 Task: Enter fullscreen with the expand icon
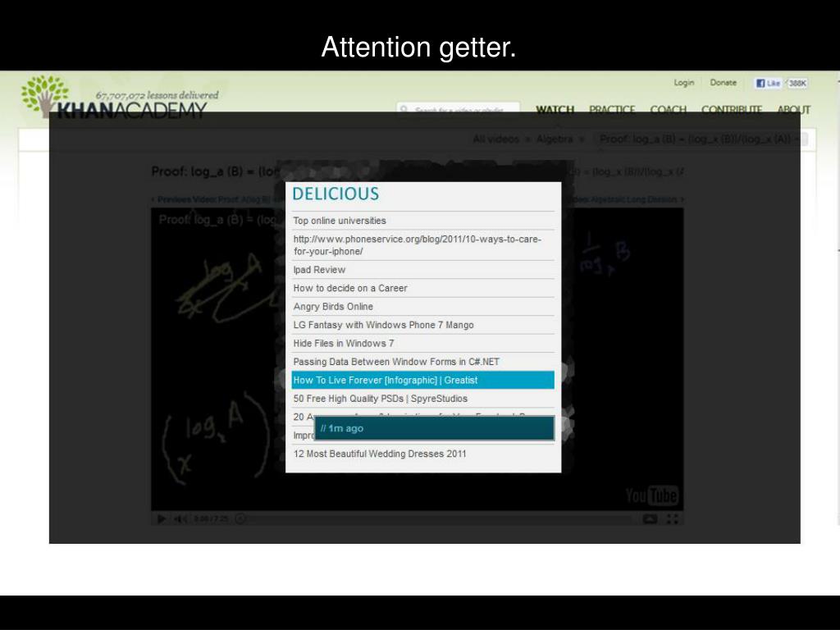coord(673,518)
